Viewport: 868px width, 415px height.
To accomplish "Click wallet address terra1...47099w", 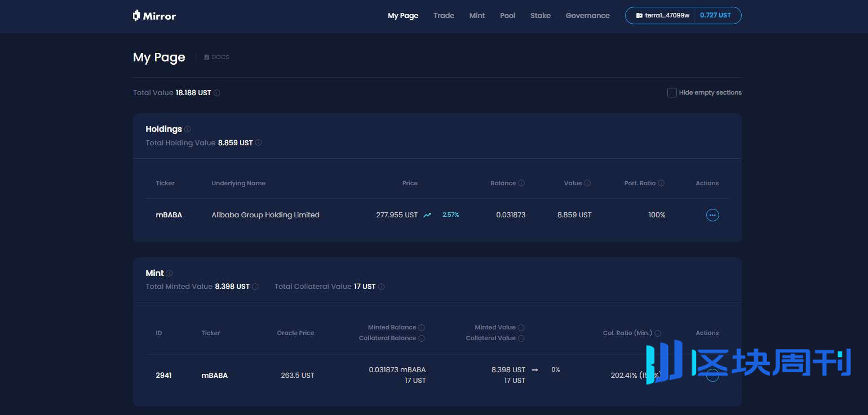I will click(667, 16).
